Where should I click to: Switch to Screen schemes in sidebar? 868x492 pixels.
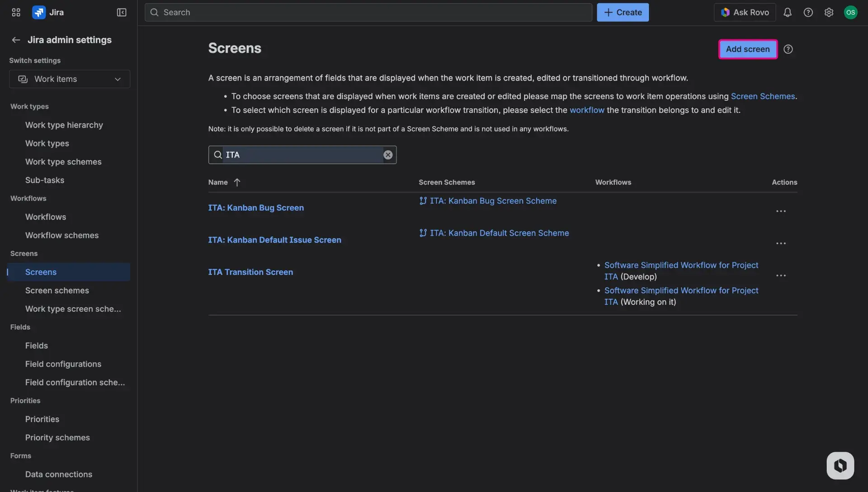pos(57,290)
